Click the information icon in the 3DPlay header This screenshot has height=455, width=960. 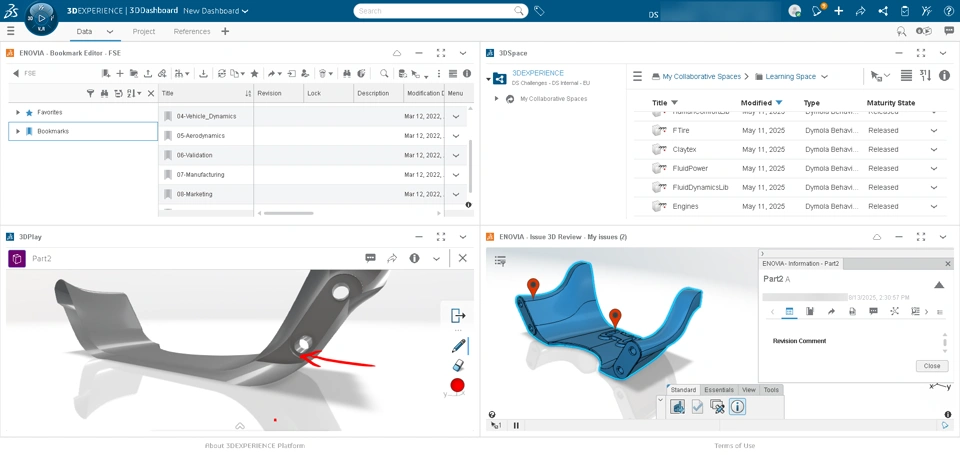point(414,258)
